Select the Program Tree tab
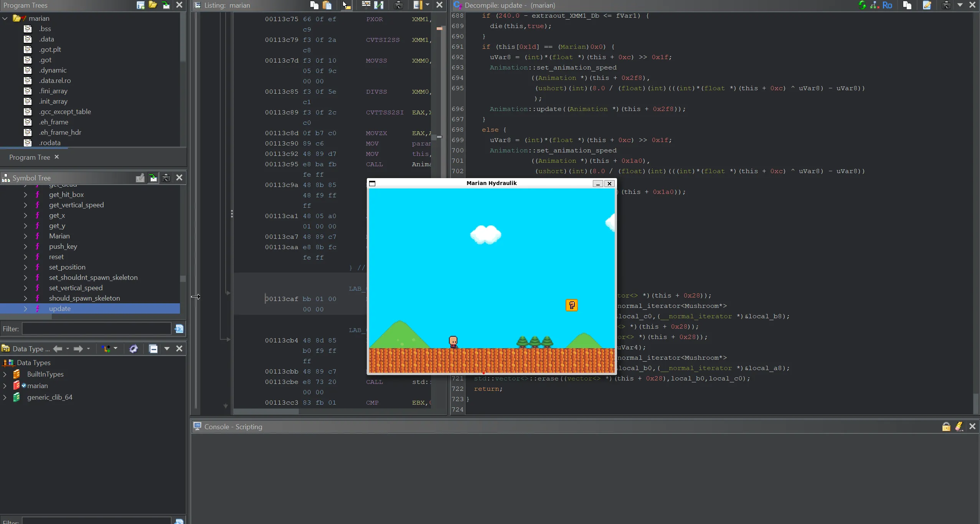The width and height of the screenshot is (980, 524). click(x=30, y=157)
